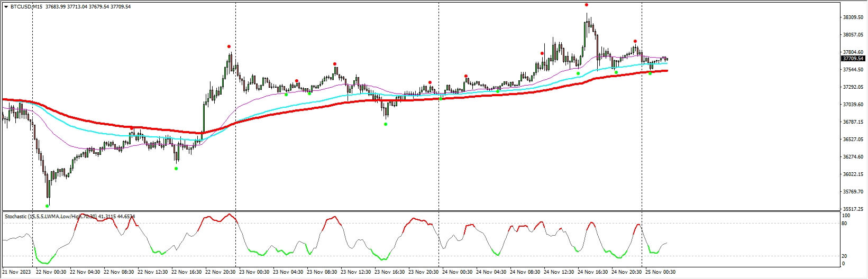This screenshot has width=868, height=279.
Task: Click the 36274.60 price axis label
Action: [x=853, y=157]
